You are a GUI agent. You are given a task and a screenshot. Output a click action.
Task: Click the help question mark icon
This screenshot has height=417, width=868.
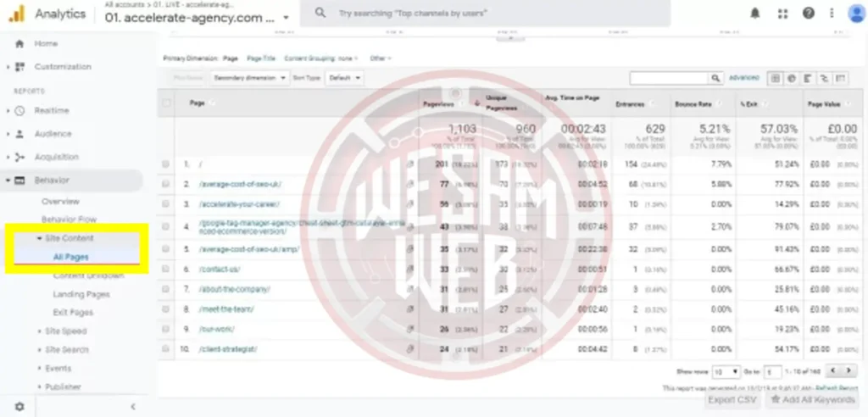click(x=808, y=14)
